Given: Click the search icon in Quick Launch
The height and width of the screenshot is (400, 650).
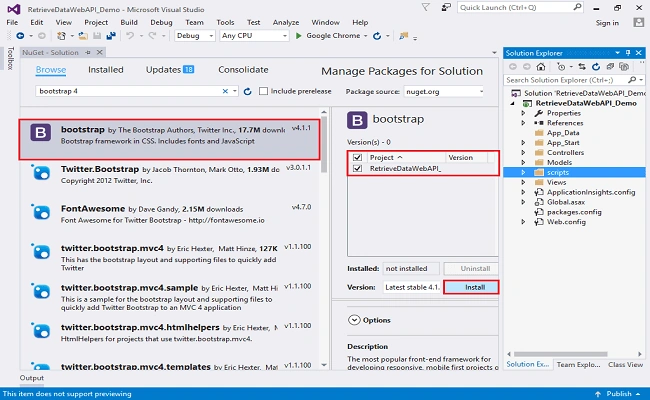Looking at the screenshot, I should 577,7.
